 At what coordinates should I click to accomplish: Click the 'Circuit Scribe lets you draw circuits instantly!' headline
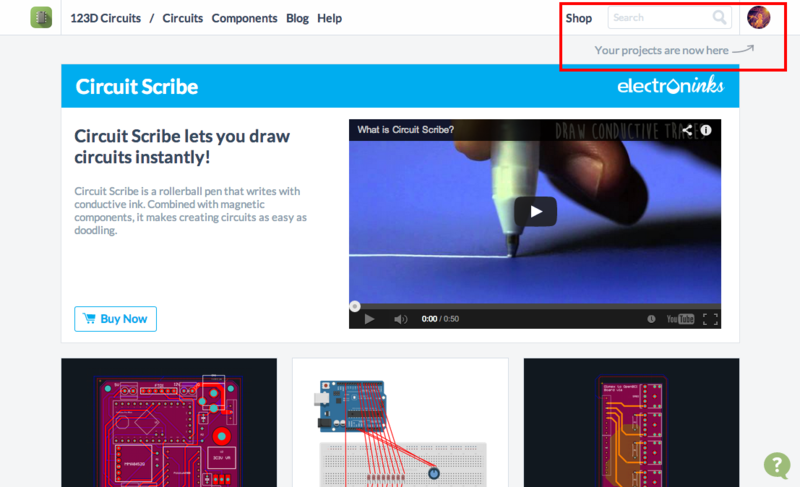click(x=182, y=147)
